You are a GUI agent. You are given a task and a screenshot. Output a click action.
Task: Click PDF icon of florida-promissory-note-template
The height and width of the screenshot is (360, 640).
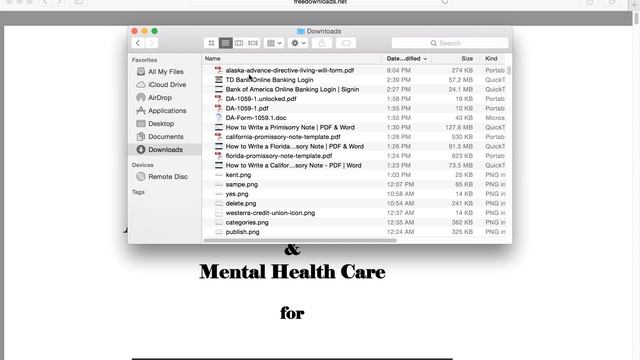coord(219,156)
